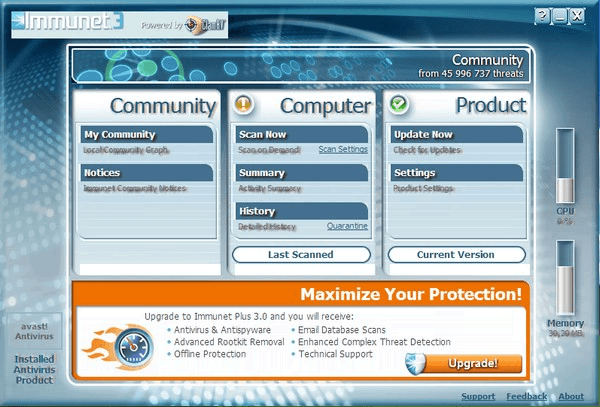Click Email Database Scans bullet
The width and height of the screenshot is (600, 407).
click(x=342, y=330)
